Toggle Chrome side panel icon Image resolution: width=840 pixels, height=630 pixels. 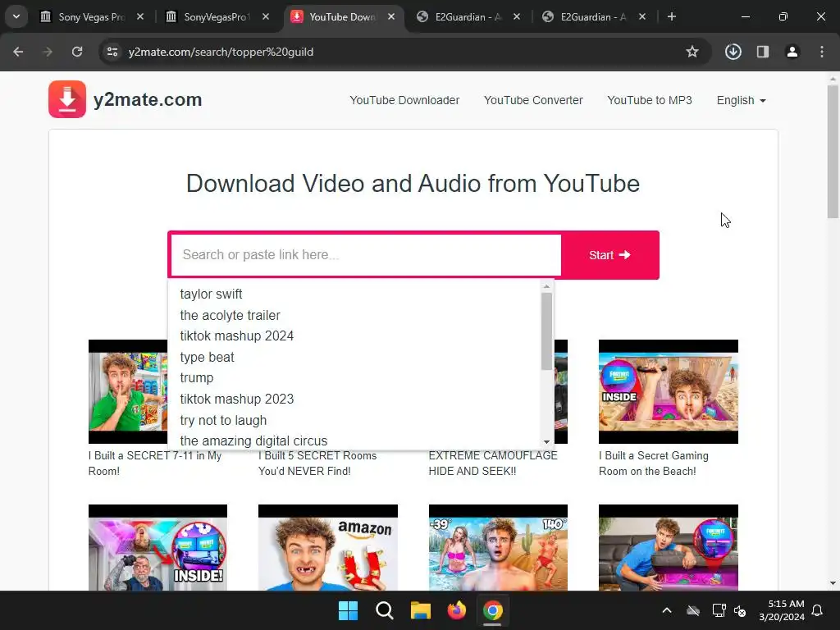(x=762, y=52)
